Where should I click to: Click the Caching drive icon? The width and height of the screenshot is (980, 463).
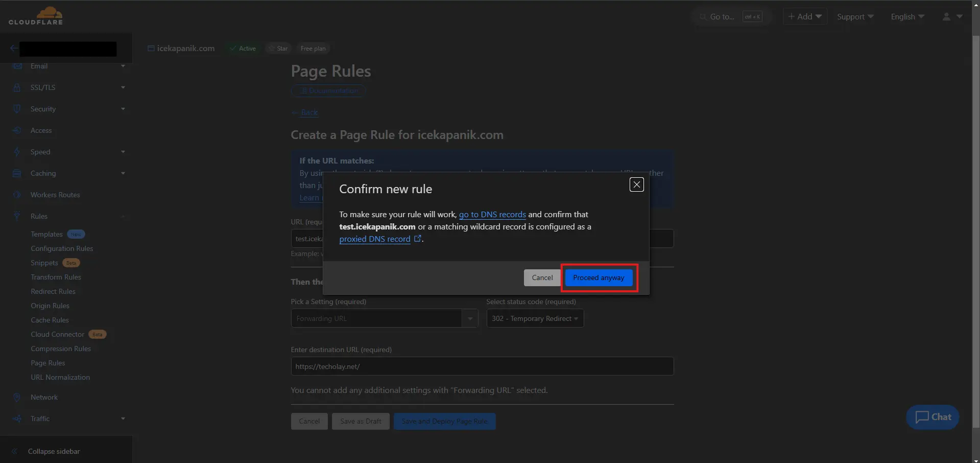(17, 173)
